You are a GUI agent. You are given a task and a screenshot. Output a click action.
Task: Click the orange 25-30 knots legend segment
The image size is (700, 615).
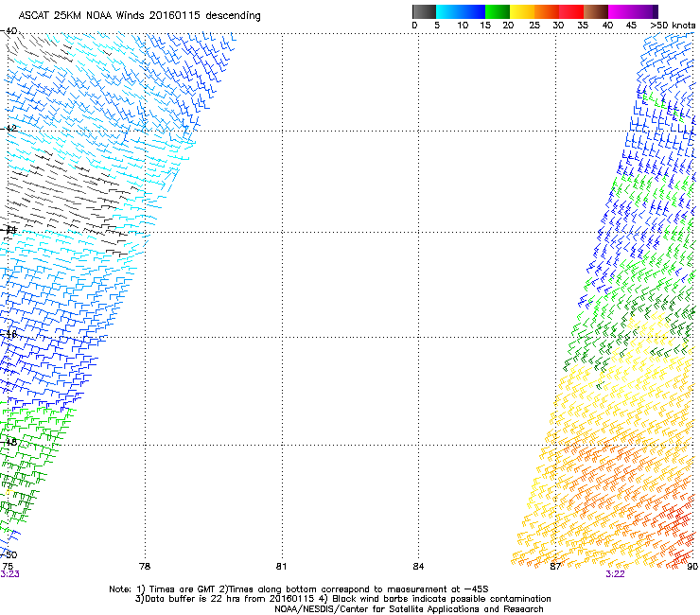tap(547, 11)
